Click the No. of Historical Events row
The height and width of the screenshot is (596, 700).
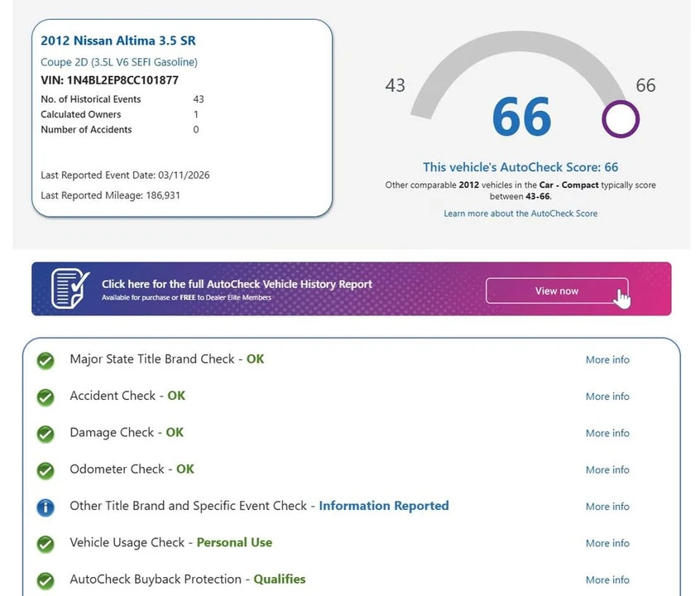[122, 99]
